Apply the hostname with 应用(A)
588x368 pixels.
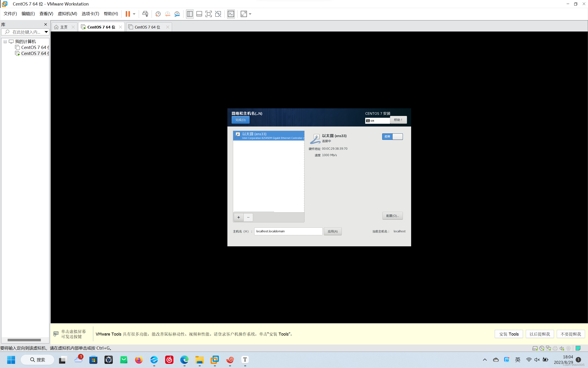[333, 231]
